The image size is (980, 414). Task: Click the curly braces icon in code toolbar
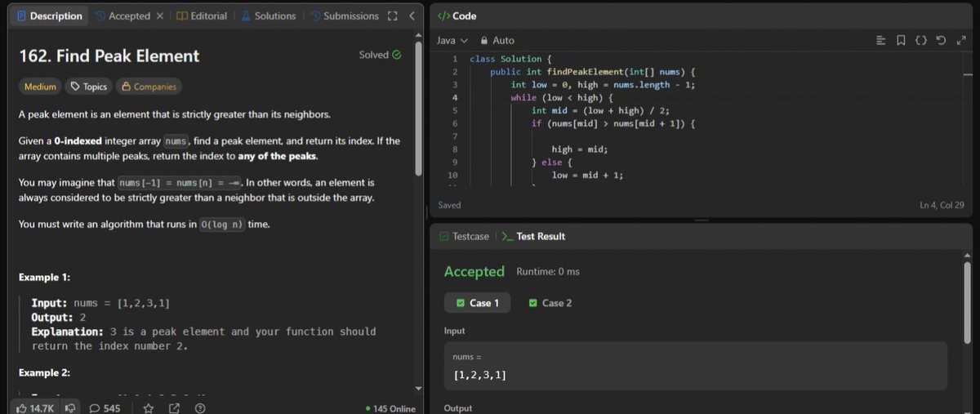point(920,40)
